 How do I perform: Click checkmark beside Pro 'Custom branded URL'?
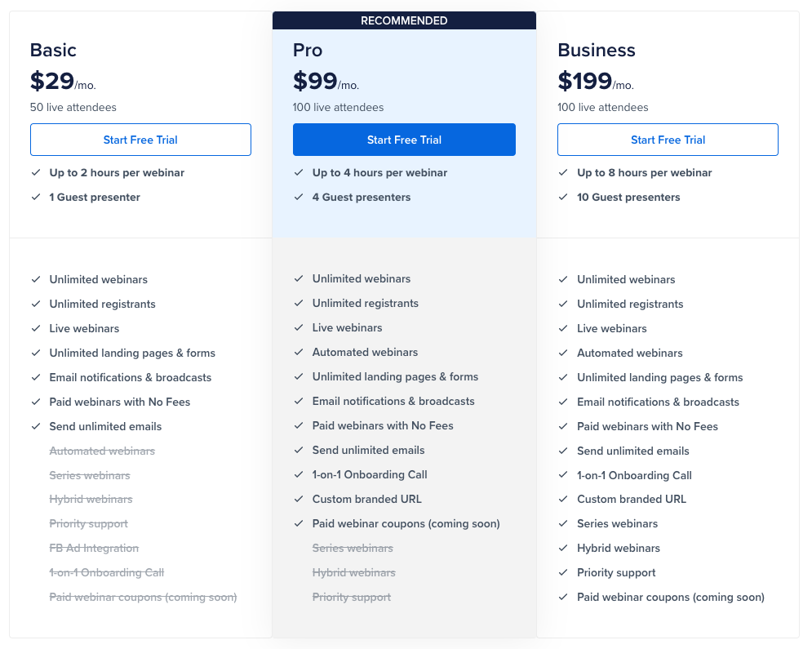tap(299, 499)
